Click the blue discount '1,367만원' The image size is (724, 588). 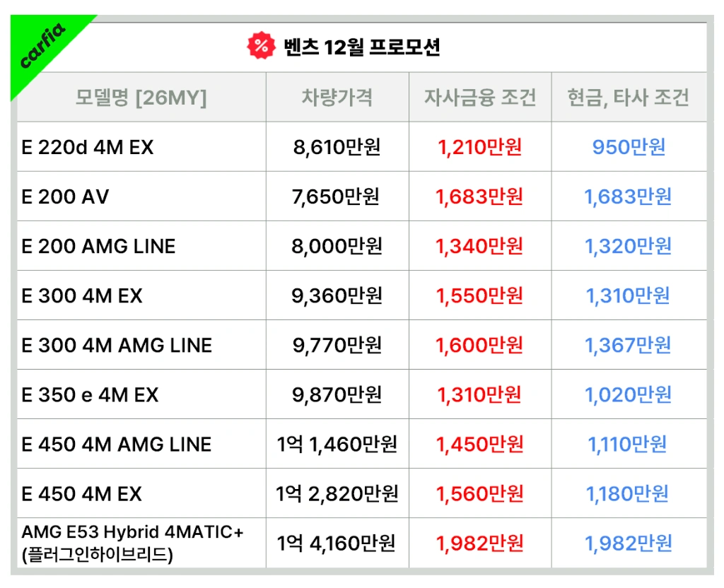pos(629,345)
